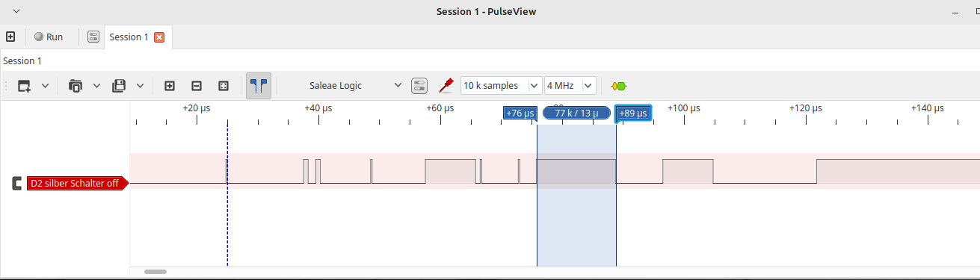Click the new session icon

coord(10,37)
